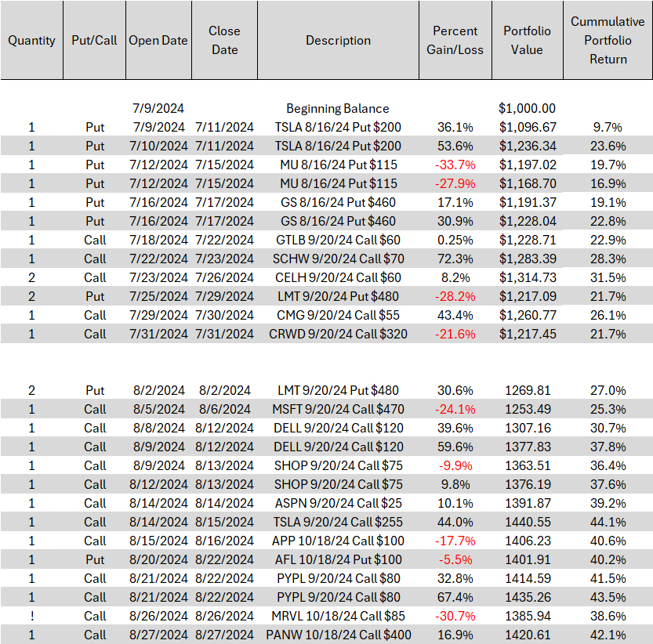
Task: Select the -30.7% MRVL loss cell
Action: pos(455,616)
